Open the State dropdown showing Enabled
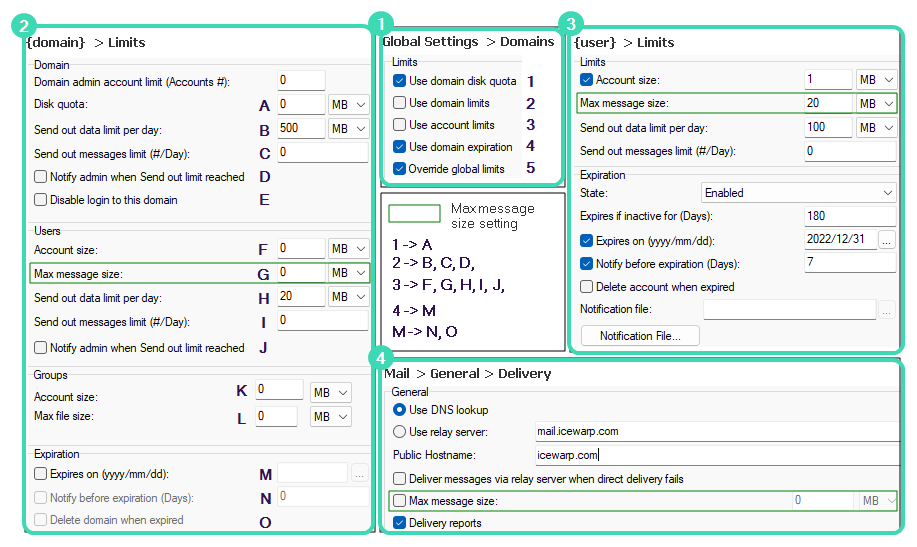 (x=798, y=193)
